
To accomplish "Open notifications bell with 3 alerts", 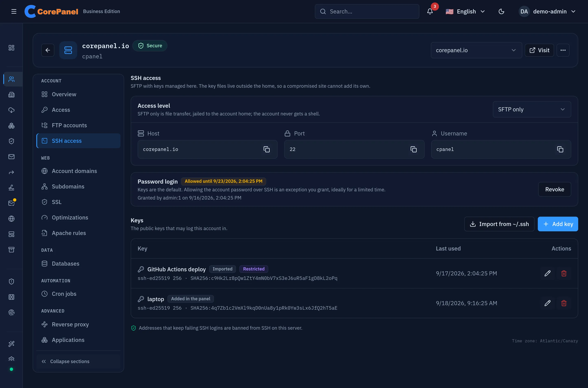I will pyautogui.click(x=430, y=11).
